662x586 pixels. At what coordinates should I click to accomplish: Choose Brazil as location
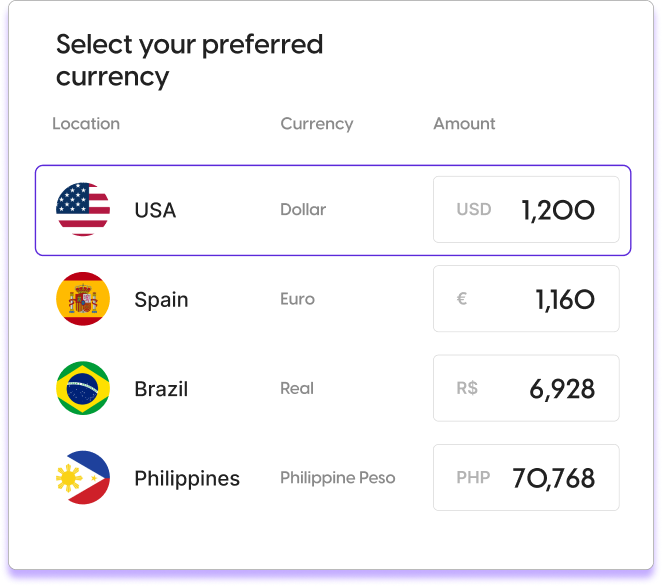click(161, 389)
